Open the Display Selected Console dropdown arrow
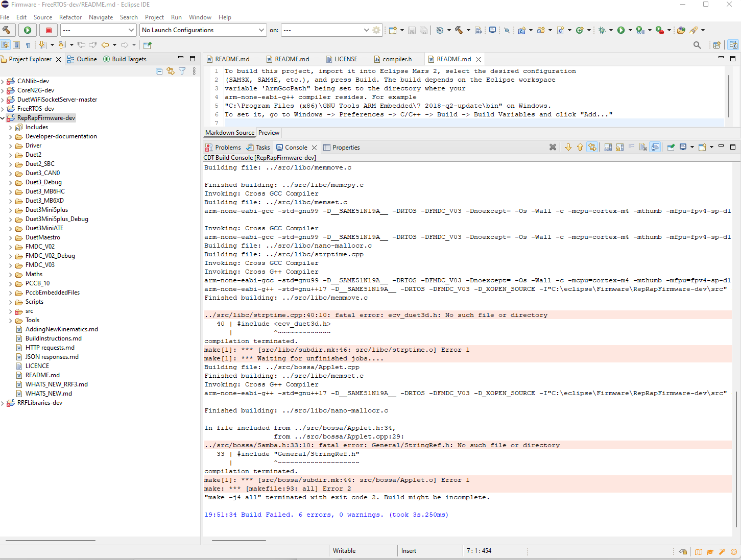741x560 pixels. (x=692, y=147)
